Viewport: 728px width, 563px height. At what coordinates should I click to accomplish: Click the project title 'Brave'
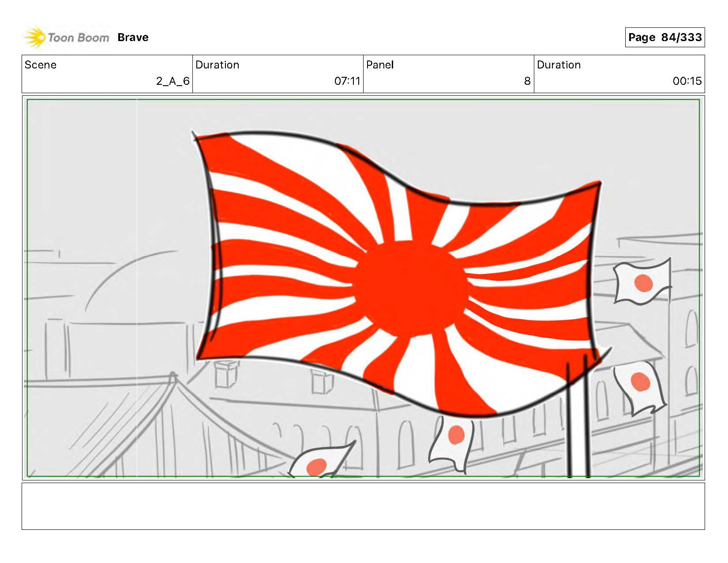[x=133, y=38]
